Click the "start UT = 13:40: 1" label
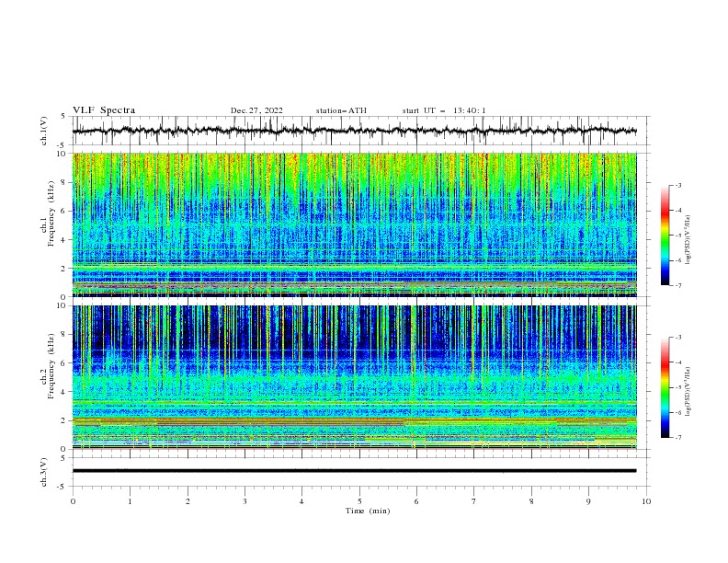The width and height of the screenshot is (728, 563). 444,110
